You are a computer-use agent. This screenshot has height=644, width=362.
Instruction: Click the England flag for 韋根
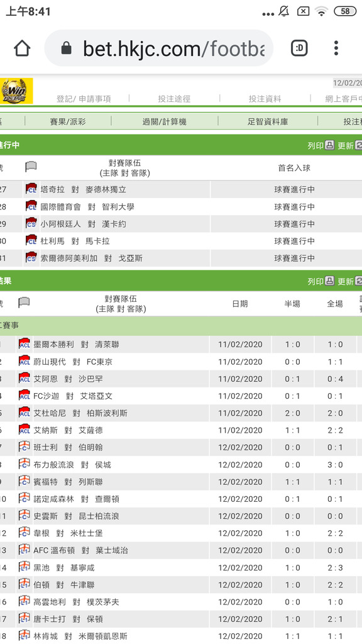coord(25,533)
